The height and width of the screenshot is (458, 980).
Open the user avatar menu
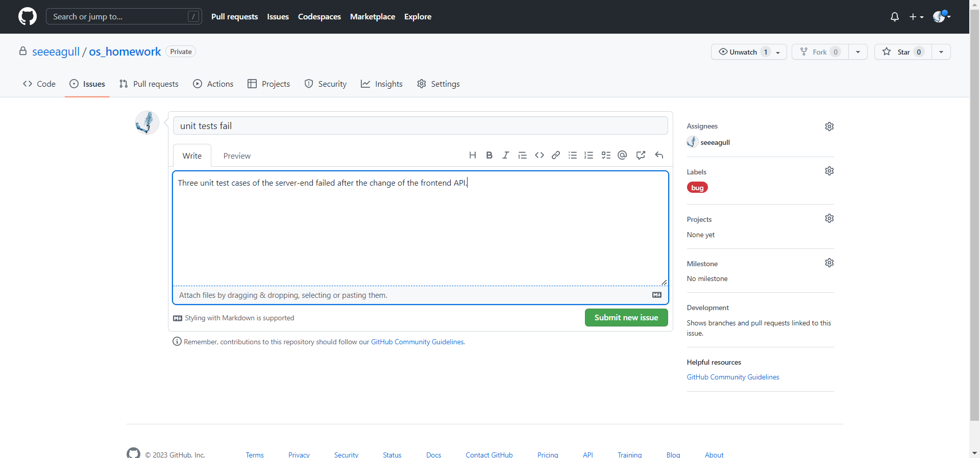[x=941, y=16]
